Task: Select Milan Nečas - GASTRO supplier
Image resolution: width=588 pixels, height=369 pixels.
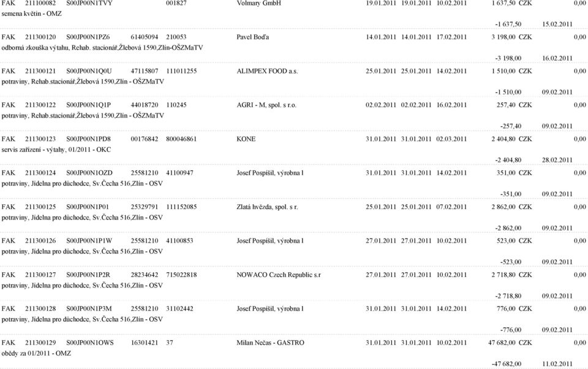Action: [x=270, y=343]
